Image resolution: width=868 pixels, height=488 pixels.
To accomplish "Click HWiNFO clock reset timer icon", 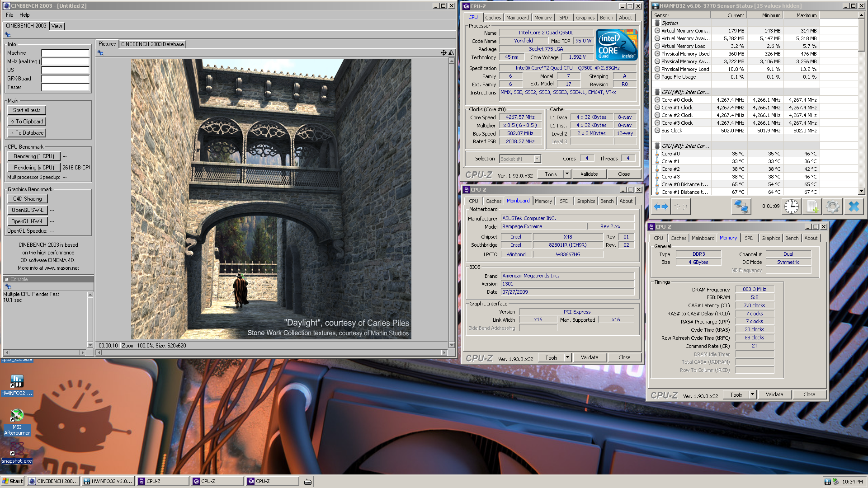I will click(x=791, y=206).
